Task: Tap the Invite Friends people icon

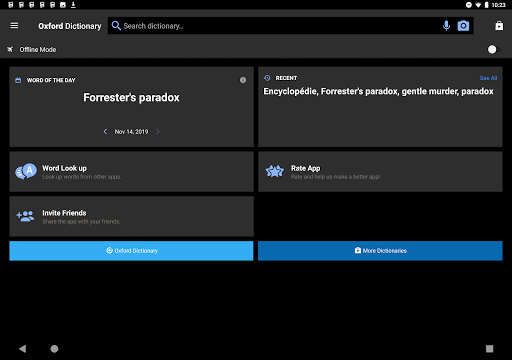Action: point(25,216)
